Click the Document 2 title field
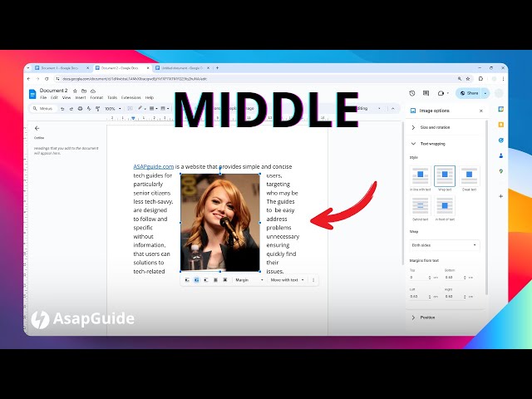 point(53,91)
